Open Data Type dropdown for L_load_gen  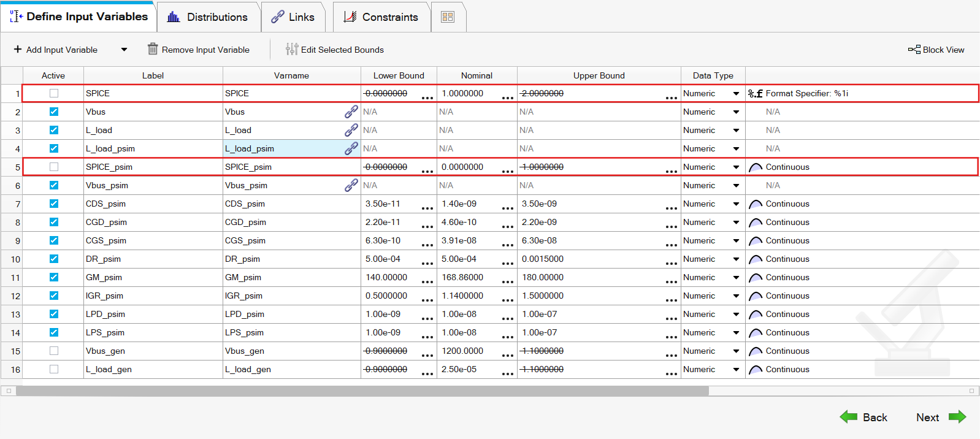point(736,370)
